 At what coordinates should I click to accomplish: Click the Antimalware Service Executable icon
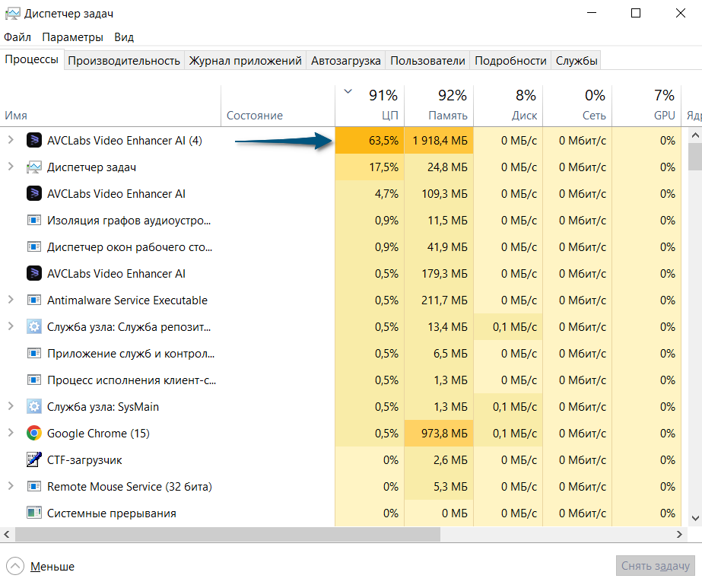(x=33, y=300)
